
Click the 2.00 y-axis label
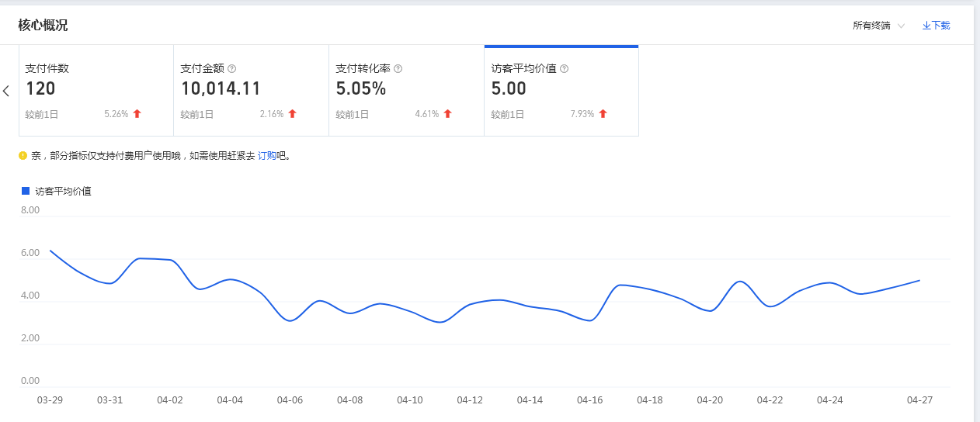coord(30,338)
